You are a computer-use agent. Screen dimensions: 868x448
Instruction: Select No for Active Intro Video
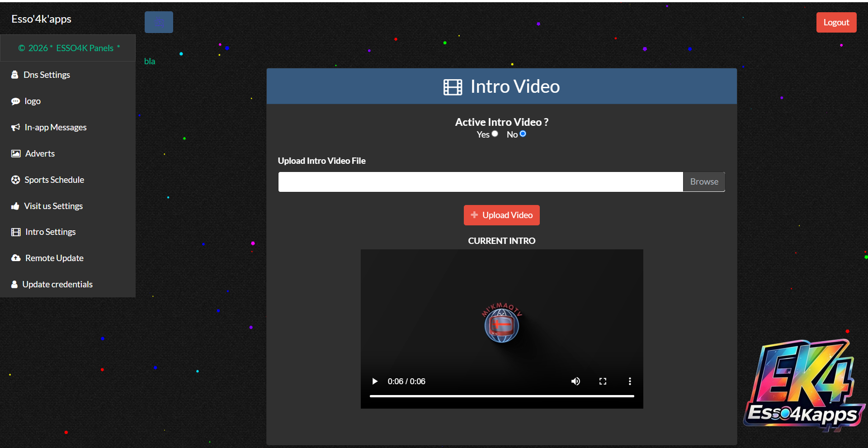[x=523, y=134]
